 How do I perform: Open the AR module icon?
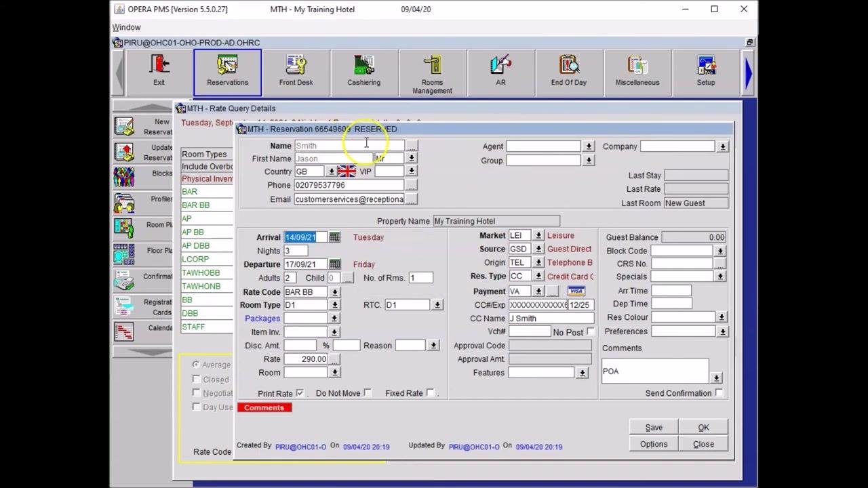pyautogui.click(x=500, y=72)
